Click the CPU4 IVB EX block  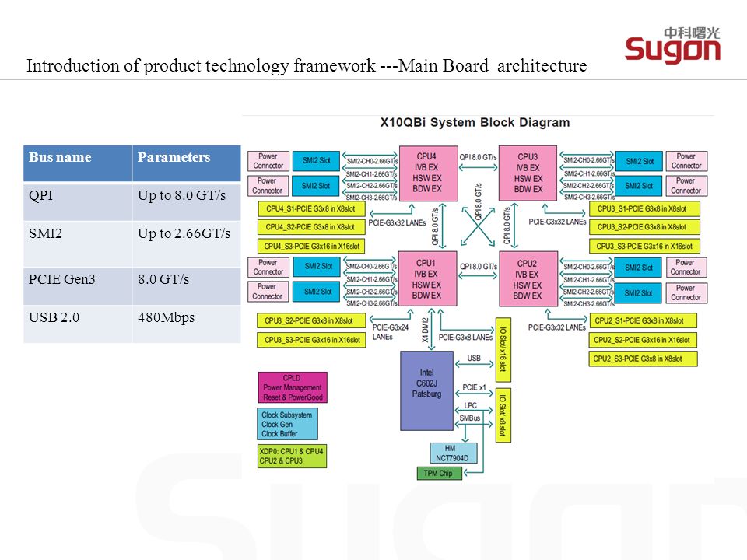(428, 173)
